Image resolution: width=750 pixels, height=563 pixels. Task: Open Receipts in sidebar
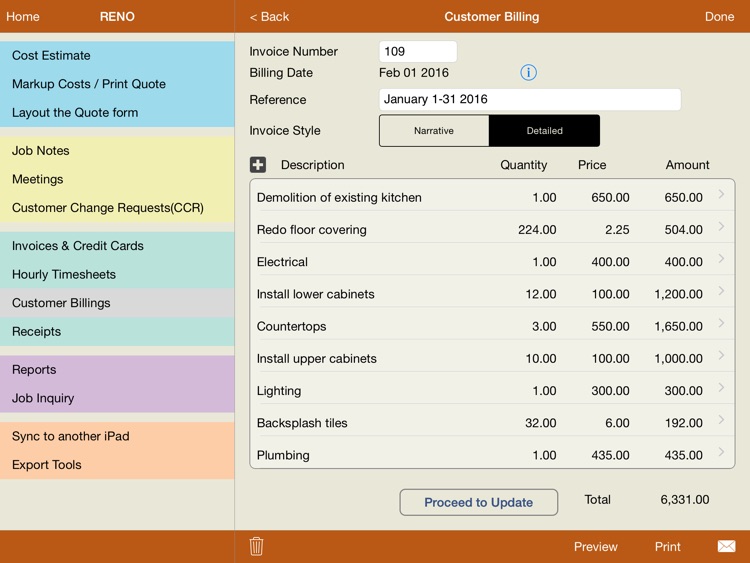[x=117, y=331]
